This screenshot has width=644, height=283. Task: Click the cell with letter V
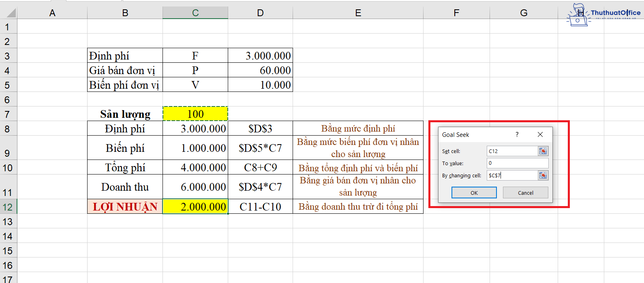195,85
